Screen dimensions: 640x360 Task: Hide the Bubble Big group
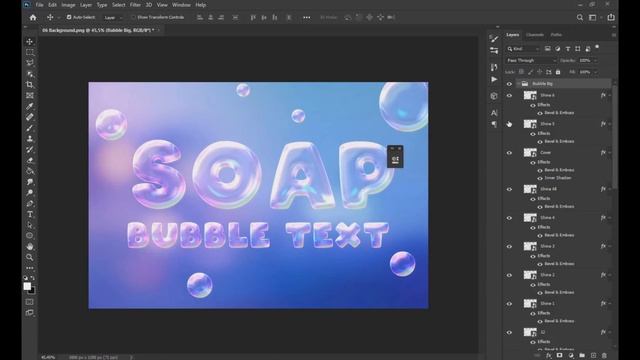[x=509, y=84]
